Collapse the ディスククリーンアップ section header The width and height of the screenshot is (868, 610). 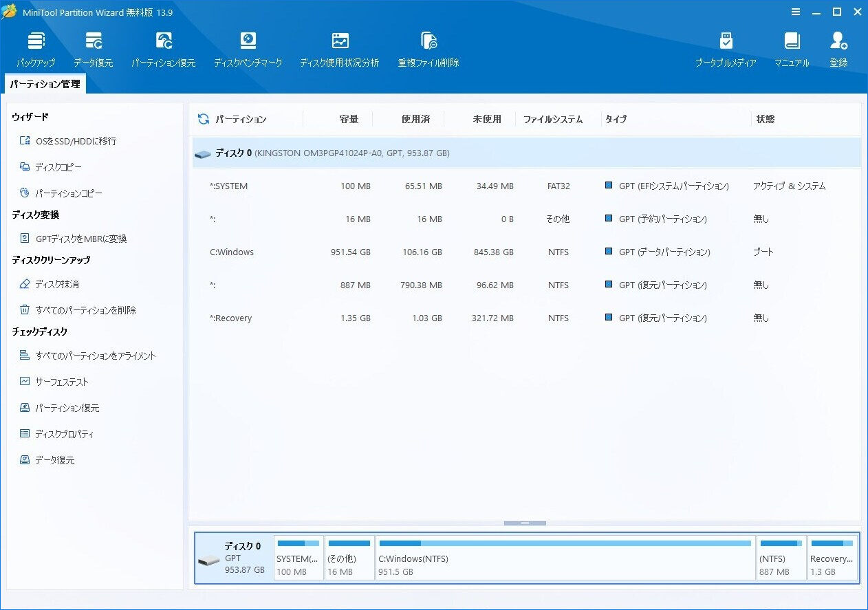[51, 260]
